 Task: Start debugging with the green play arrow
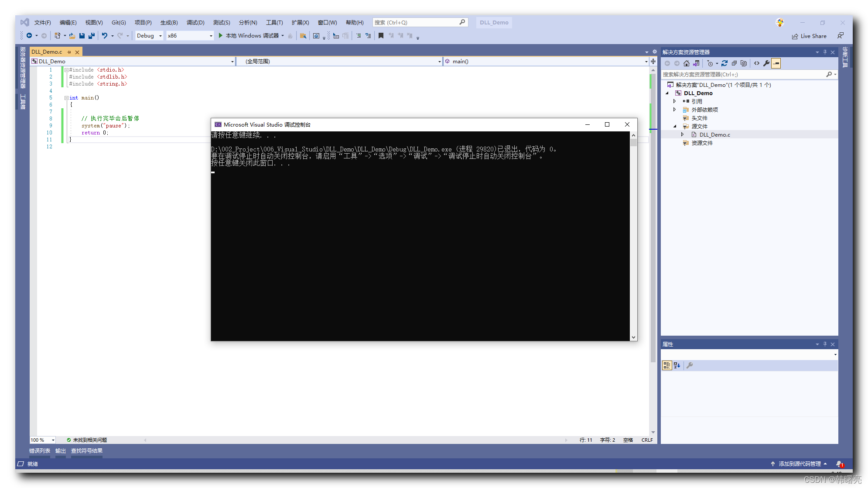[221, 35]
